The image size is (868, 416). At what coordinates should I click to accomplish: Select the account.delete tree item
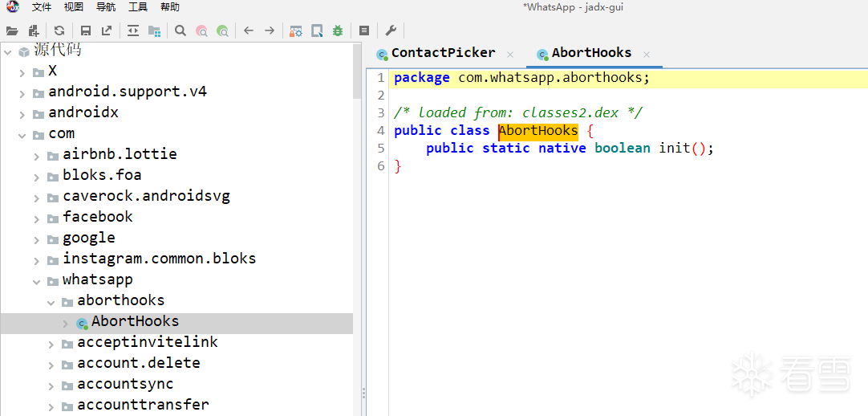139,363
